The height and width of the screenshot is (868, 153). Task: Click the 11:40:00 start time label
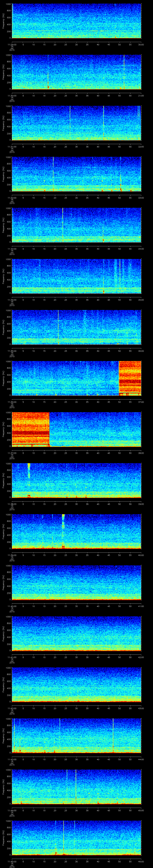(12, 606)
